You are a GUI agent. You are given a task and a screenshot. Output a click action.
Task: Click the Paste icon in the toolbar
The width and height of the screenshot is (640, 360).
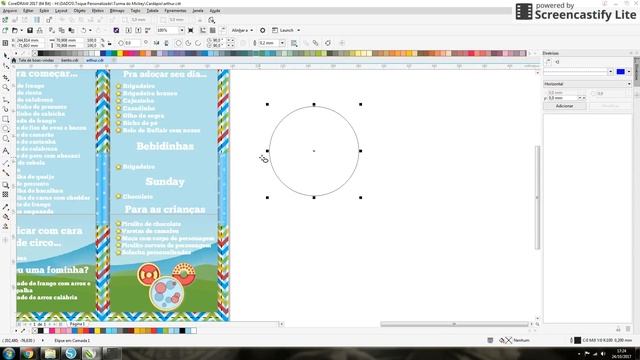point(71,30)
